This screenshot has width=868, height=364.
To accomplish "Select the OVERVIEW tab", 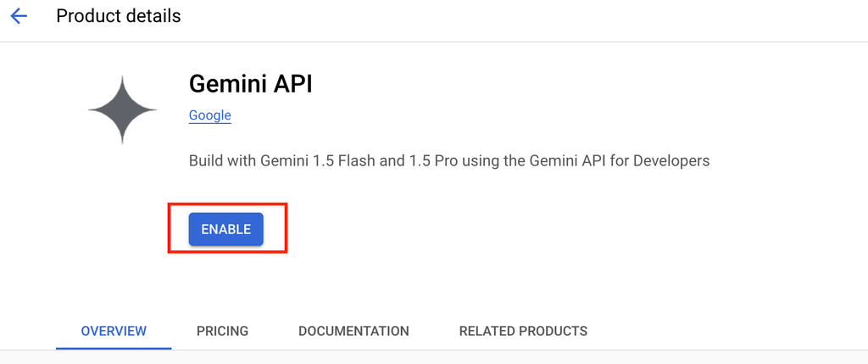I will [x=114, y=331].
